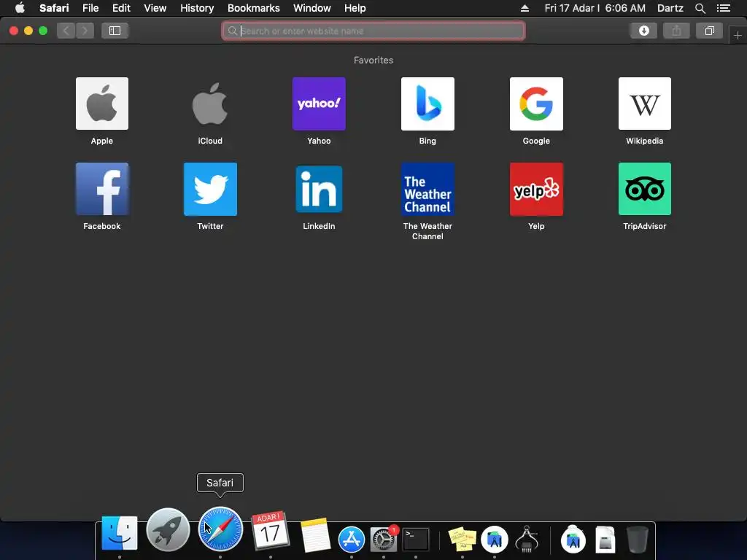
Task: Open the Bing favorite tile
Action: point(427,104)
